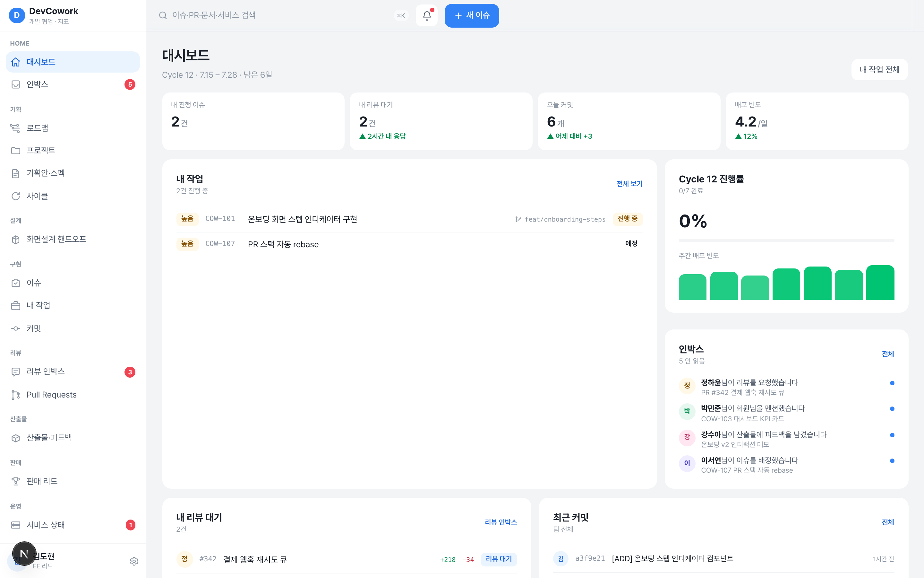Open the notifications bell

pos(426,15)
